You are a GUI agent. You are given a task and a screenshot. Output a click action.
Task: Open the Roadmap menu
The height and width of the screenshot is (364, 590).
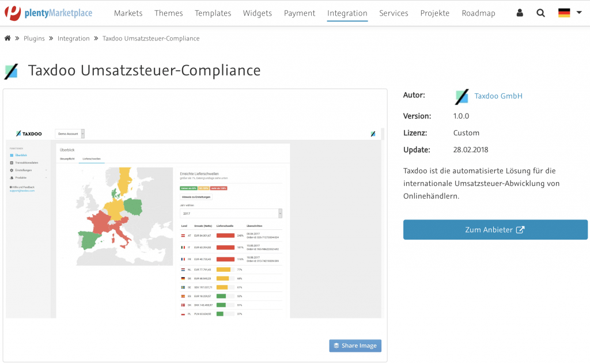pos(479,13)
